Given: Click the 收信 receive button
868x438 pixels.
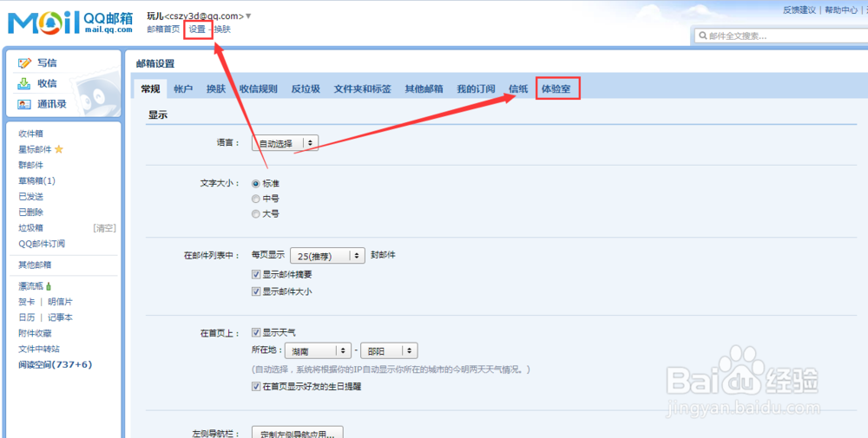Looking at the screenshot, I should coord(47,83).
